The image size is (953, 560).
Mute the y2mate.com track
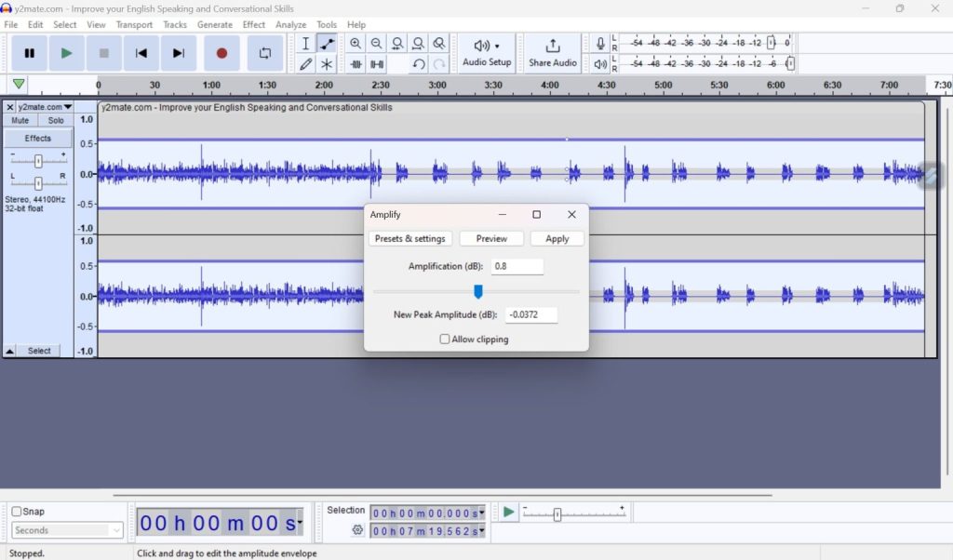(x=20, y=120)
